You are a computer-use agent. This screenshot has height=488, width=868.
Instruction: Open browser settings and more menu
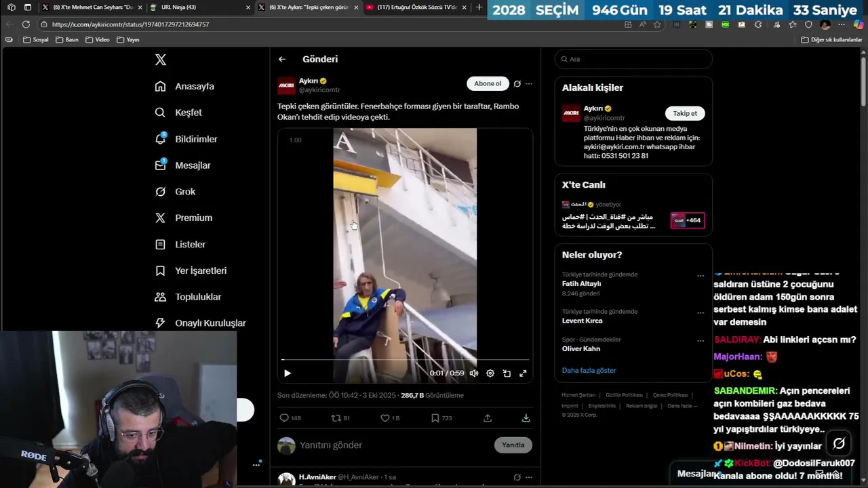pyautogui.click(x=842, y=24)
